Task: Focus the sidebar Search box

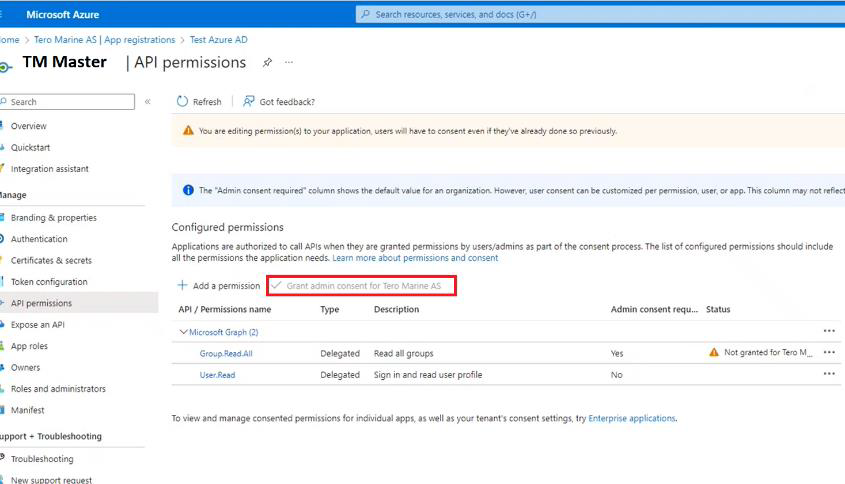Action: point(70,102)
